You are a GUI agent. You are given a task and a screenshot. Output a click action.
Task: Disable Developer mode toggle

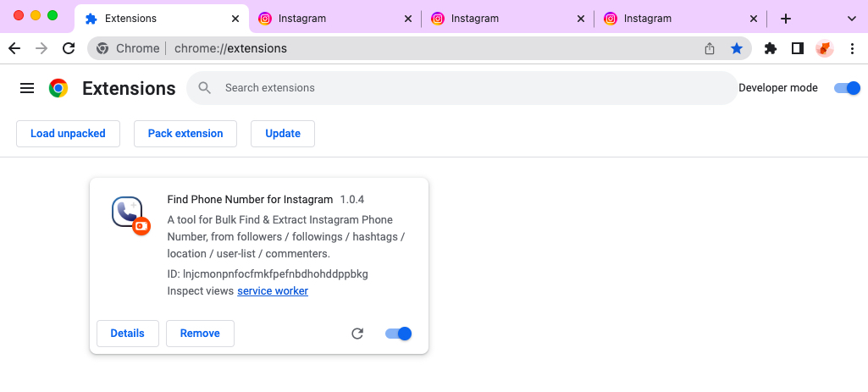[847, 88]
